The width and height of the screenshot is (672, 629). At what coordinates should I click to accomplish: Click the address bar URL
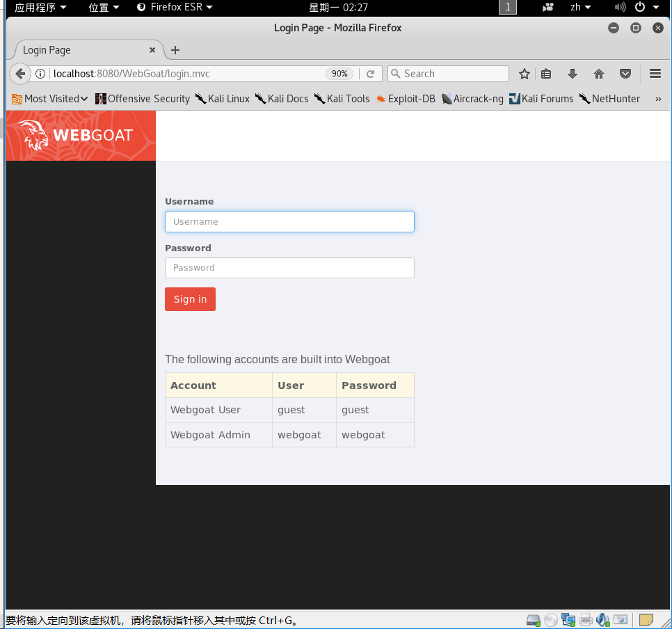(x=131, y=74)
